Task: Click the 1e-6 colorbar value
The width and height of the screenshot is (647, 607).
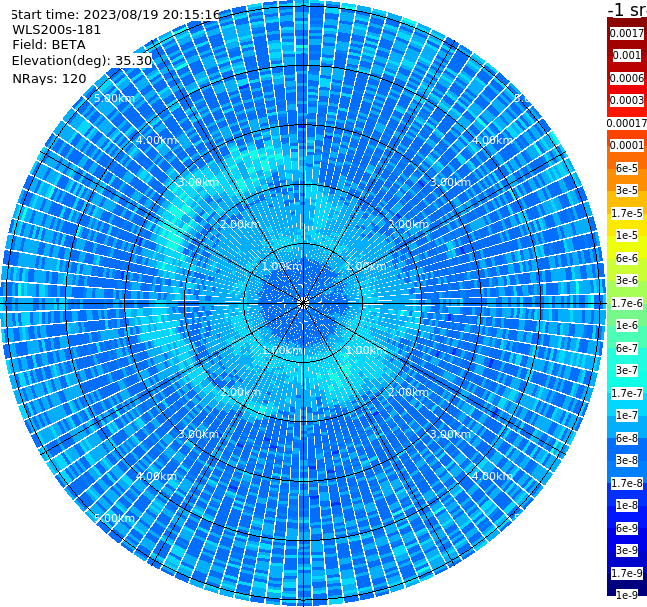Action: tap(627, 325)
